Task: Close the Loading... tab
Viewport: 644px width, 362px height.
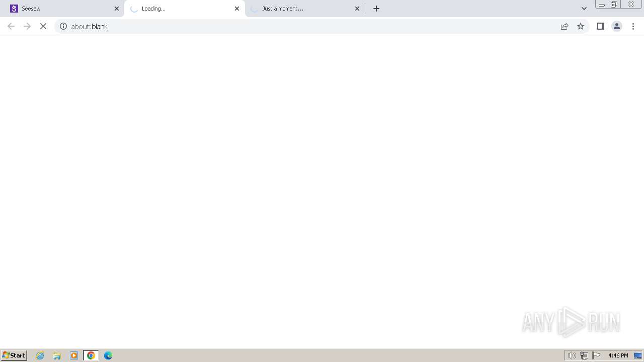Action: [x=237, y=9]
